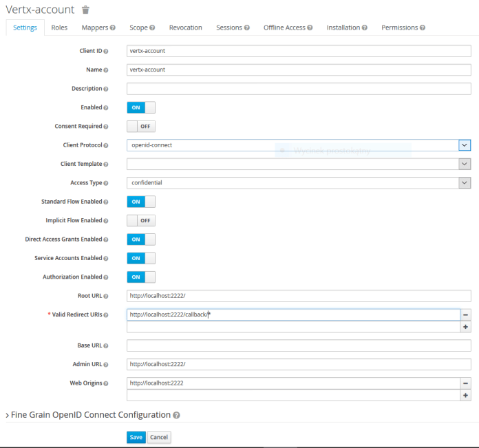The image size is (479, 448).
Task: Click help icon next to Access Type label
Action: coord(107,183)
